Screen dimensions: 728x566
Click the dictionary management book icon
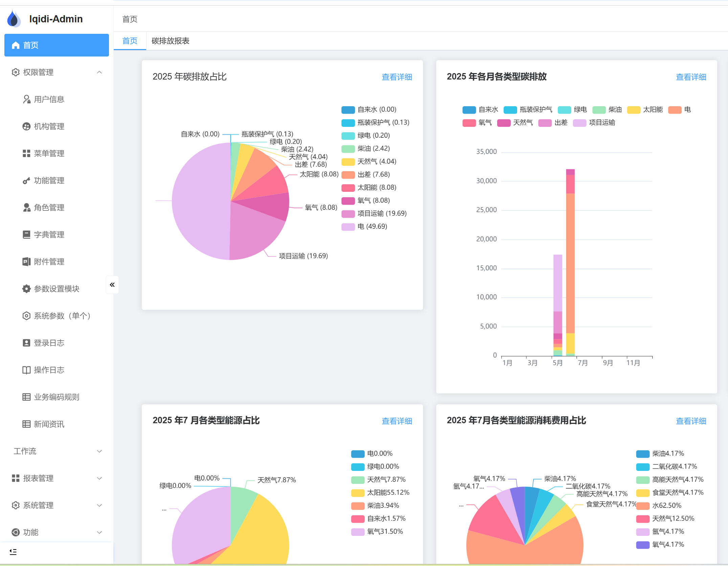pyautogui.click(x=26, y=234)
